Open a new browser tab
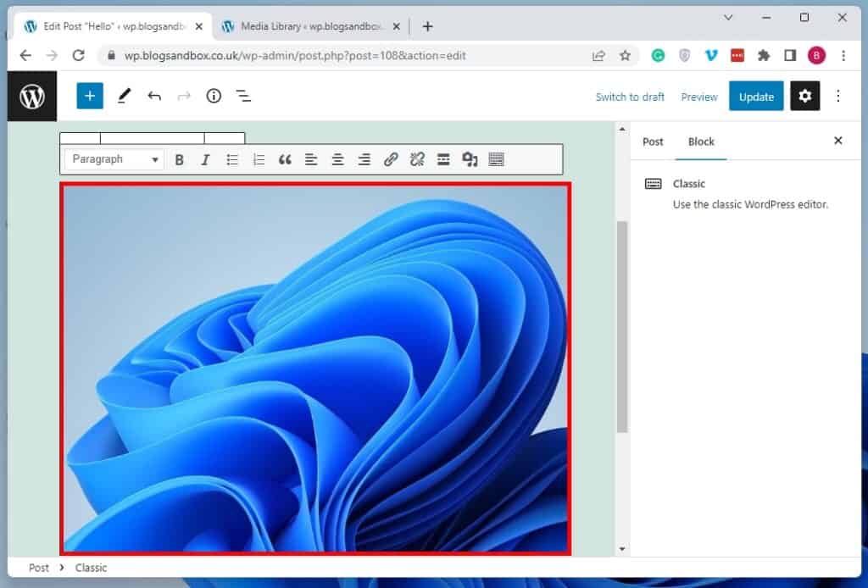Image resolution: width=868 pixels, height=588 pixels. click(427, 26)
